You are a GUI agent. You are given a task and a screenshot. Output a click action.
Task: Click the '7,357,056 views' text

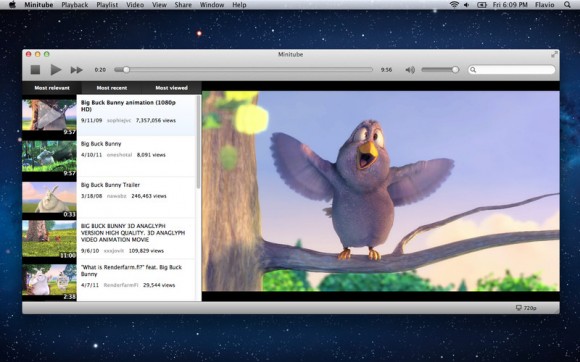156,121
